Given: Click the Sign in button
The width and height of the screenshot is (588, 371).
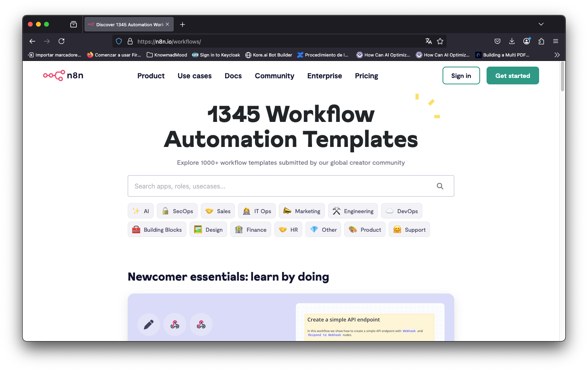Looking at the screenshot, I should point(461,75).
